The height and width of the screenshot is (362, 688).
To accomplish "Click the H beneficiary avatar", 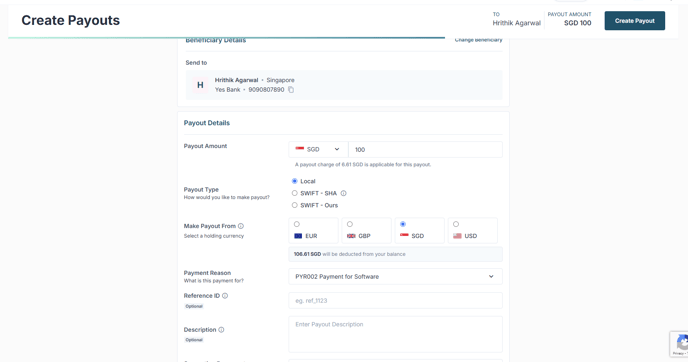I will tap(200, 85).
